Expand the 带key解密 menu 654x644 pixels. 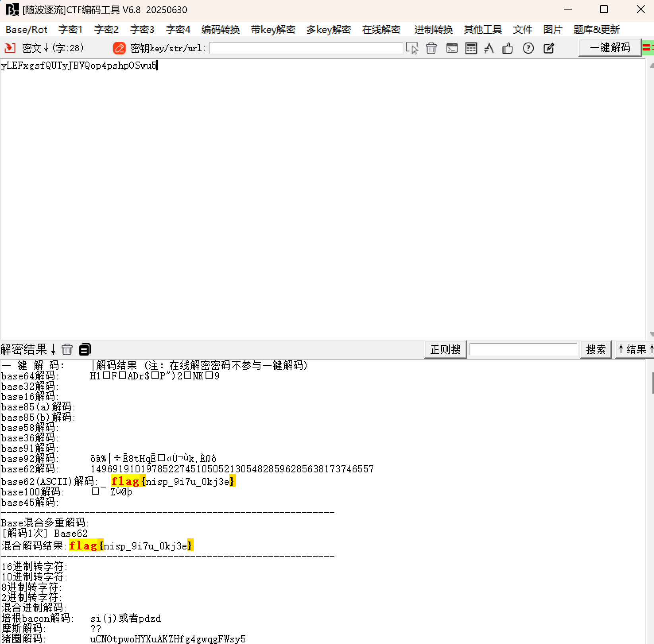pos(273,30)
